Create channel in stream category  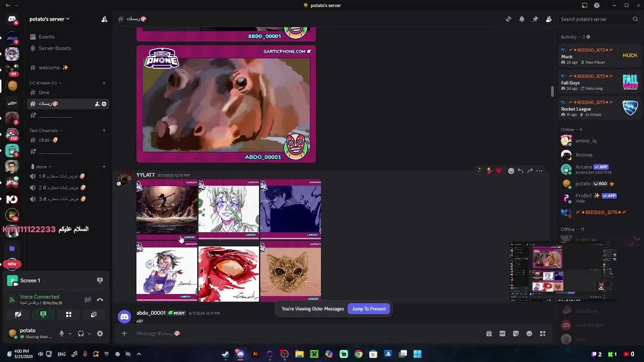tap(104, 83)
